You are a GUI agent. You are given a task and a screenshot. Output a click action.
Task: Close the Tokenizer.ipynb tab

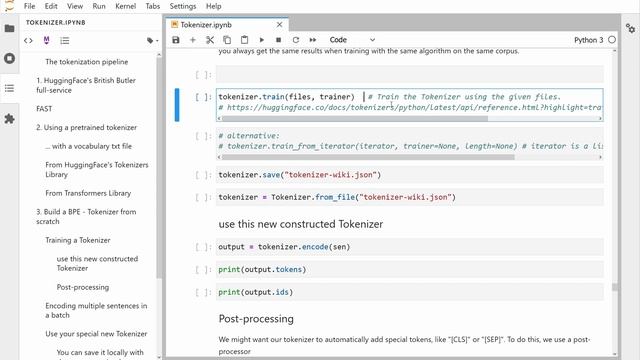point(279,25)
